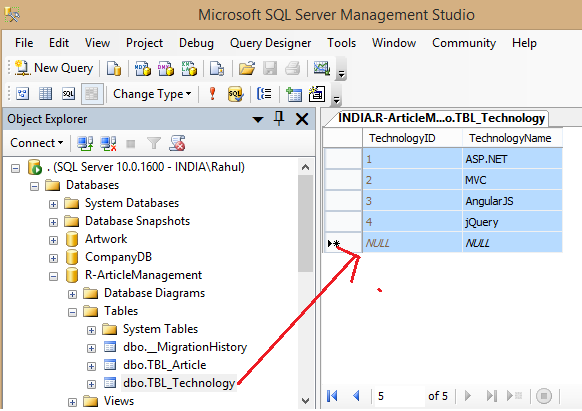Select dbo.TBL_Article in the tree
582x411 pixels.
[164, 365]
